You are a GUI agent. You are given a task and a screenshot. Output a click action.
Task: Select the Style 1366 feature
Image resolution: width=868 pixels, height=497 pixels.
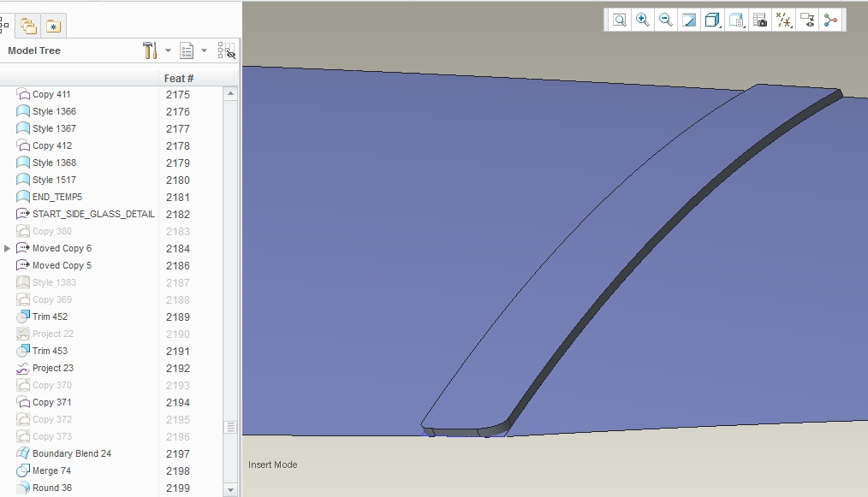54,111
